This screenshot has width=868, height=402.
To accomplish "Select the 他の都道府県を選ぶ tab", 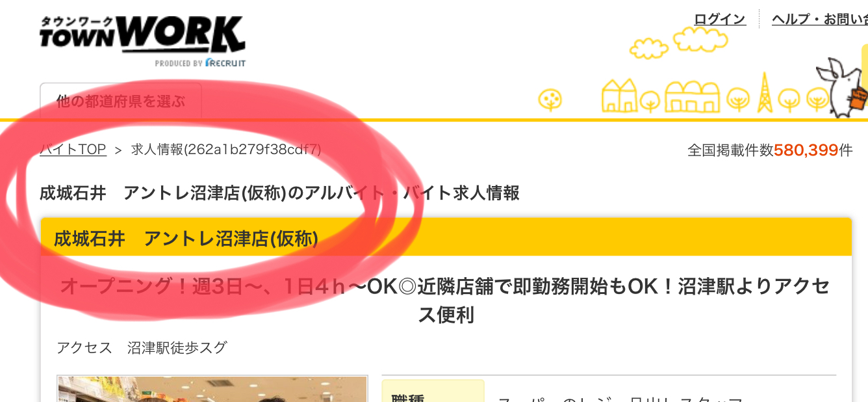I will (121, 101).
